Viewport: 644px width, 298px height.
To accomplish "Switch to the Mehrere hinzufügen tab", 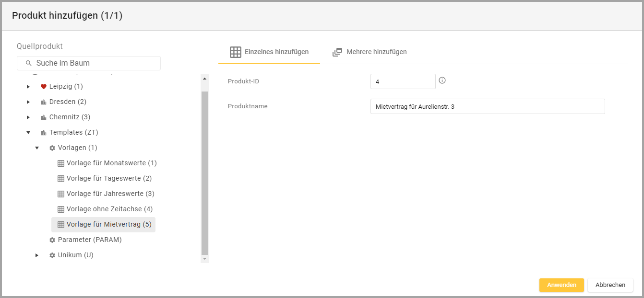I will point(370,52).
